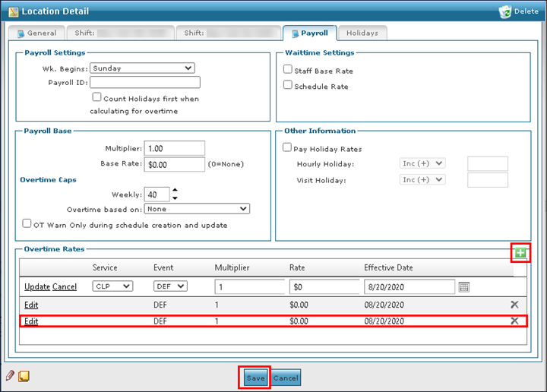Click the pencil icon at bottom left

pyautogui.click(x=11, y=375)
